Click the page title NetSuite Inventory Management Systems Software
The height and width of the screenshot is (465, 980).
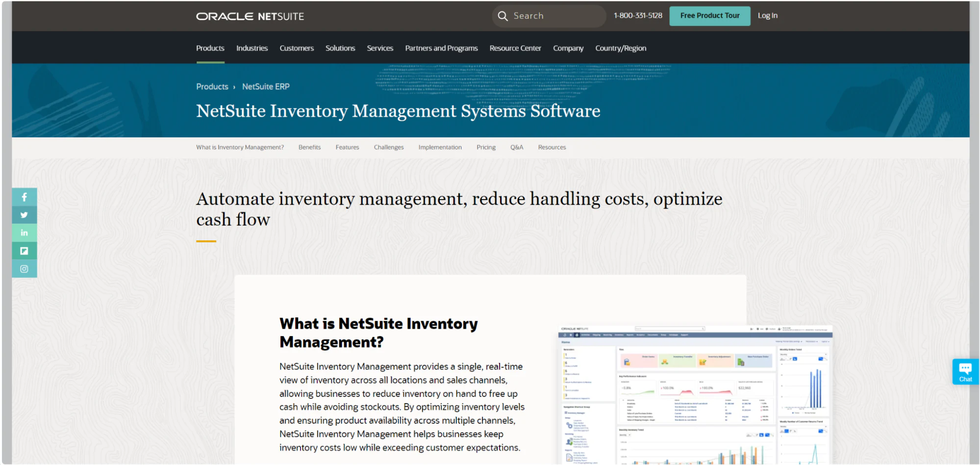point(398,111)
